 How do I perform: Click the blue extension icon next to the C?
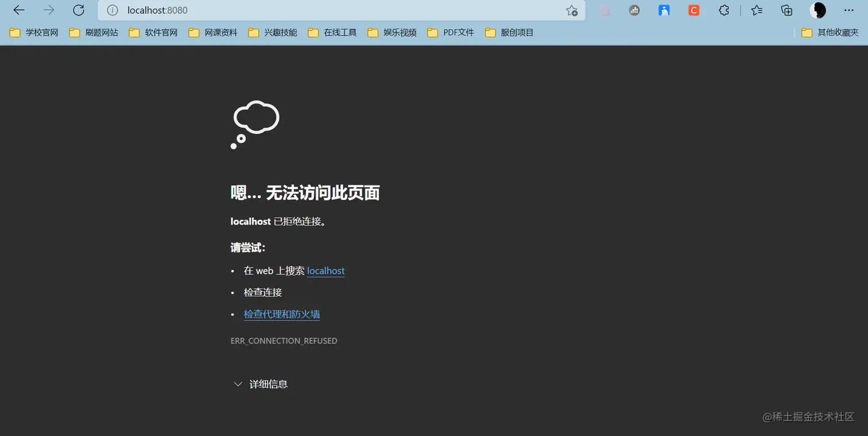pos(664,10)
